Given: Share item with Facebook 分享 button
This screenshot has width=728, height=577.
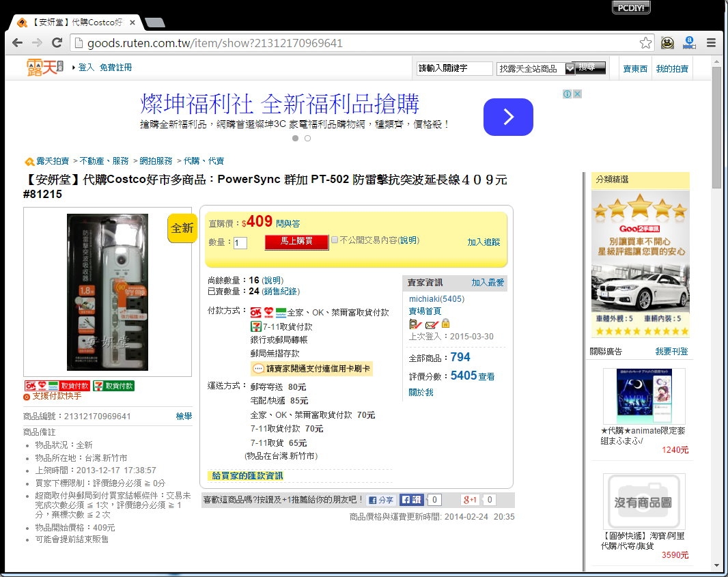Looking at the screenshot, I should [380, 500].
